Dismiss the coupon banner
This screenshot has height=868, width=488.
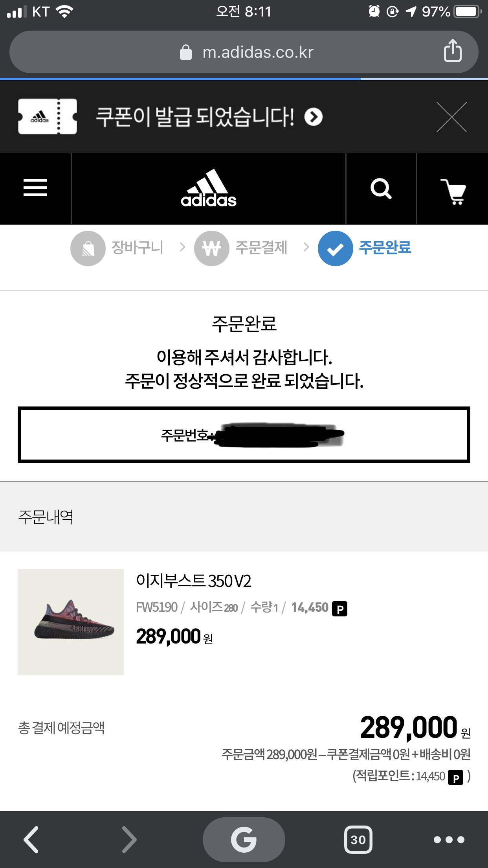(x=452, y=117)
